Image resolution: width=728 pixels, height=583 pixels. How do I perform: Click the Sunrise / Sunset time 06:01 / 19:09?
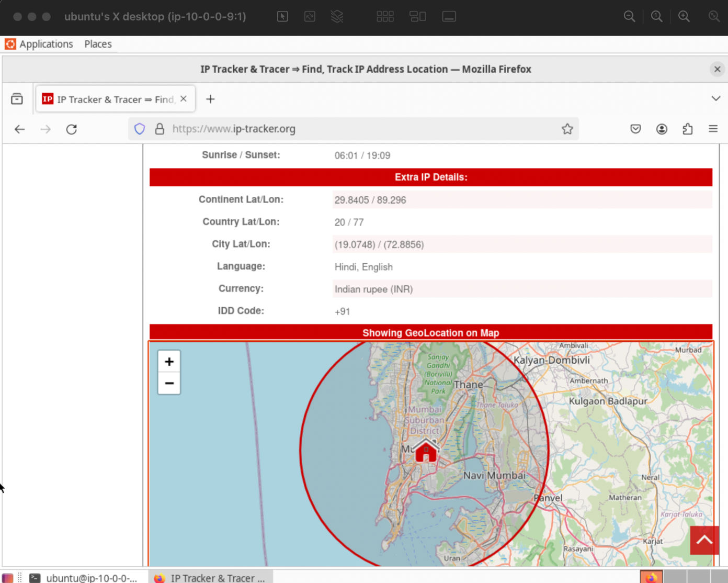click(362, 155)
